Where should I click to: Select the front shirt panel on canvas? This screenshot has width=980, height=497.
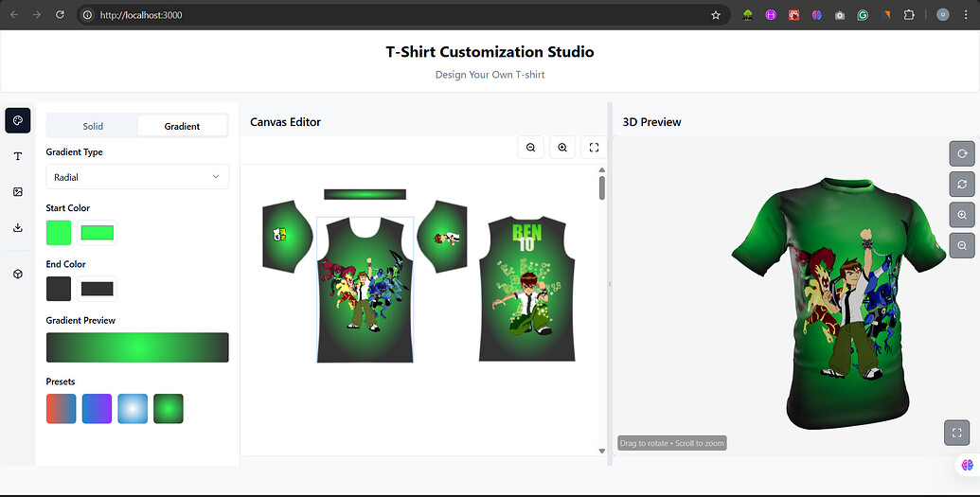click(x=365, y=290)
